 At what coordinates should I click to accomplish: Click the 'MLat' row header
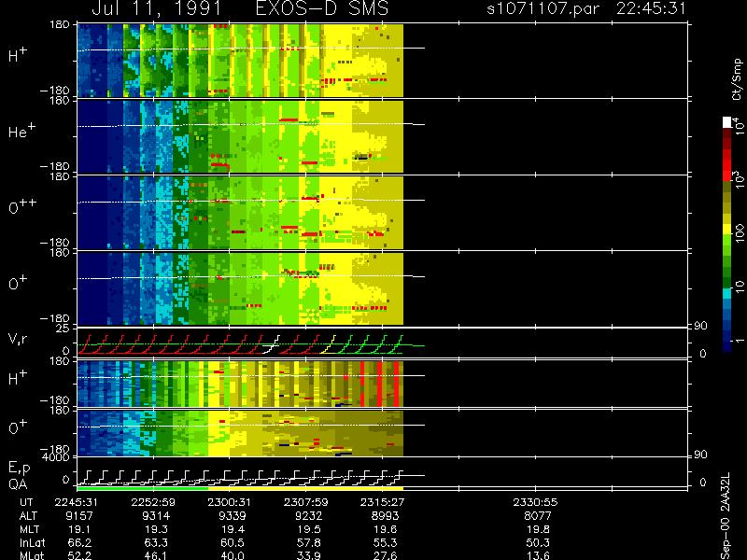pos(32,555)
